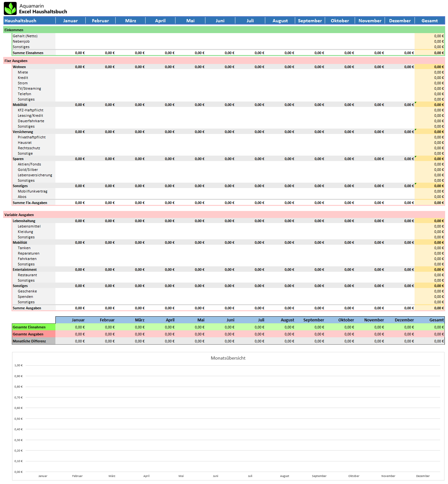448x484 pixels.
Task: Select the KFZ-Haftpflicht row label
Action: pos(31,110)
